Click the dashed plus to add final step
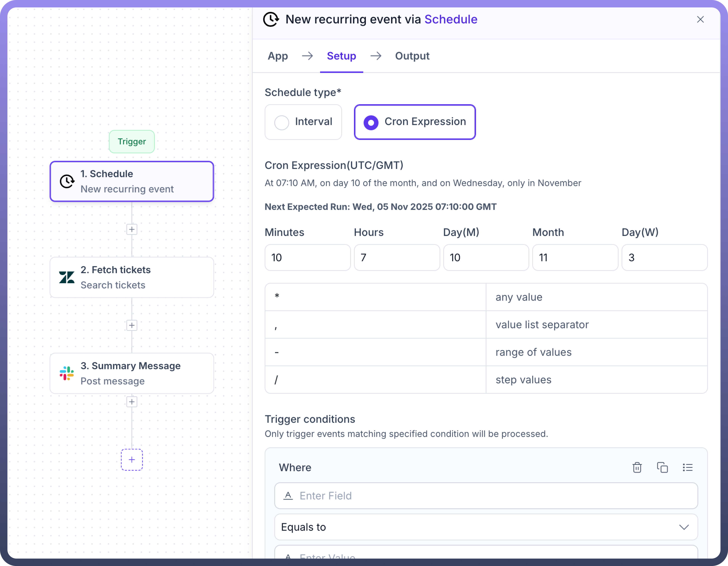This screenshot has height=566, width=728. tap(132, 460)
